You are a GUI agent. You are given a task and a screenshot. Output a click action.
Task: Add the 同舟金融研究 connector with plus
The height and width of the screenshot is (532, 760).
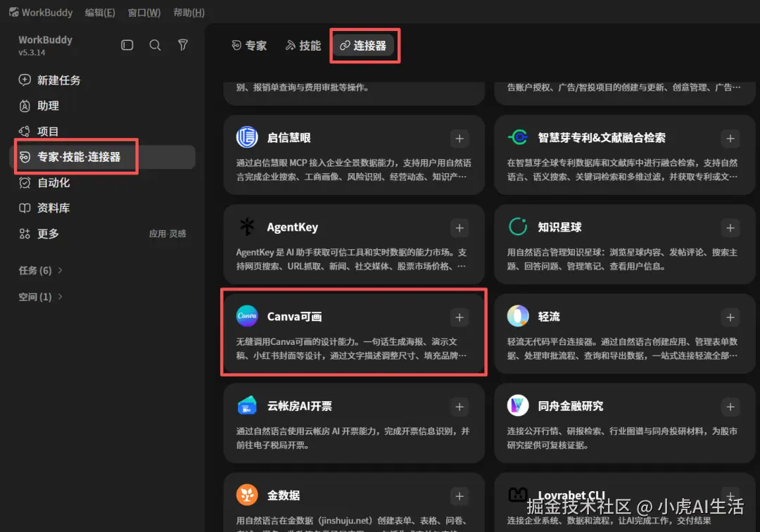point(730,407)
